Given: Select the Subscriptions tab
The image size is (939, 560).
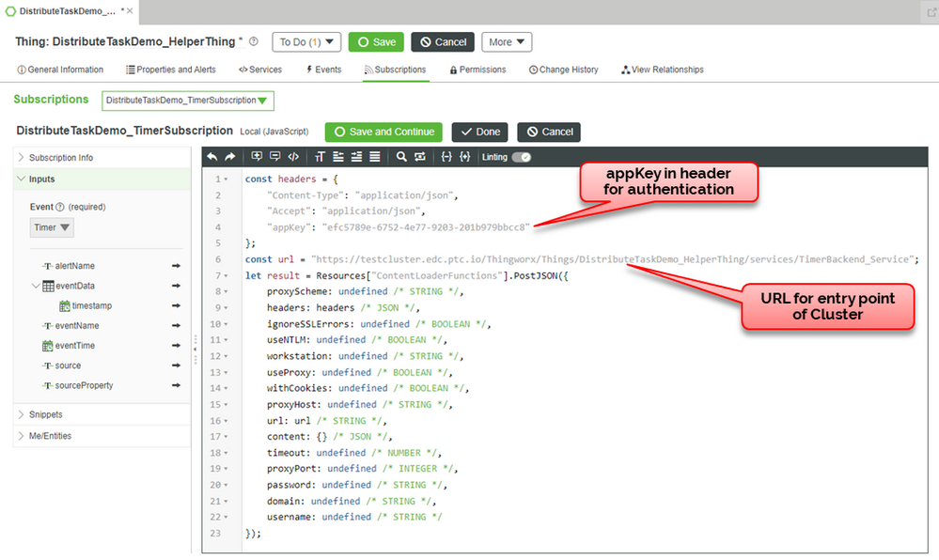Looking at the screenshot, I should (x=395, y=70).
